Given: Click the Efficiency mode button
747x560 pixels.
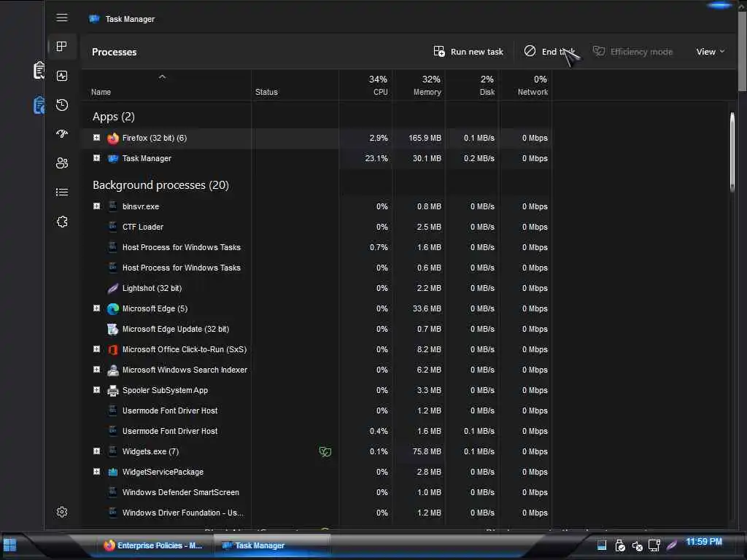Looking at the screenshot, I should coord(632,52).
